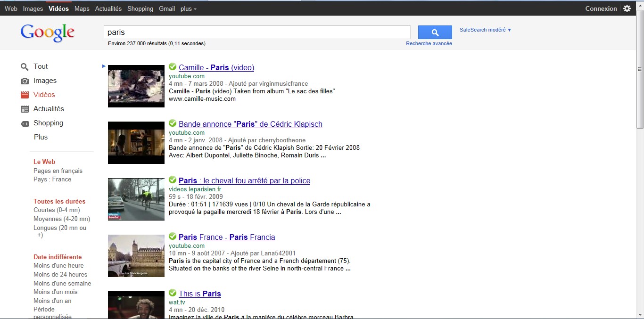Filter by 'Moins d'une heure'
The image size is (644, 319).
[58, 265]
